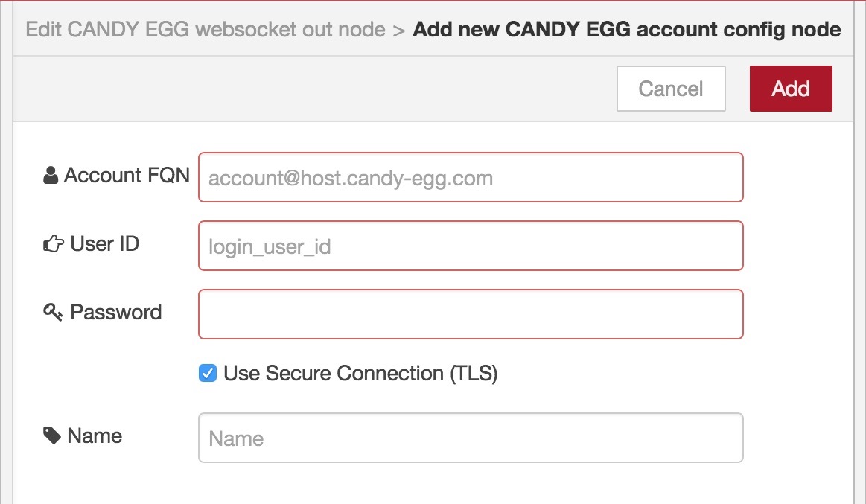The image size is (866, 504).
Task: Click the 'Password' label text
Action: (116, 312)
